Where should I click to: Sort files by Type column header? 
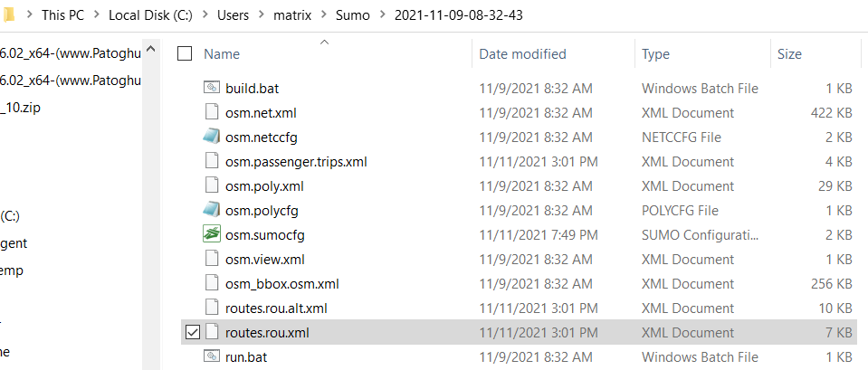[x=655, y=54]
